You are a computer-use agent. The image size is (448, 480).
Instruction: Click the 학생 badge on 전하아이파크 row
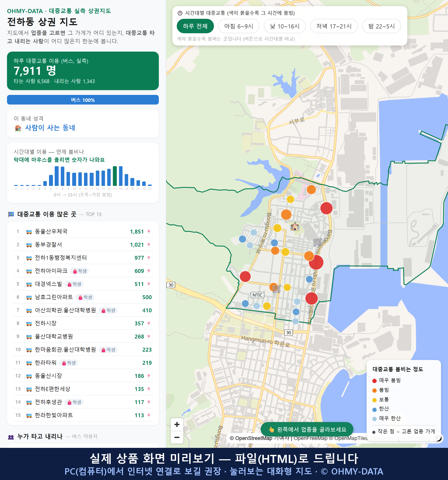click(79, 271)
